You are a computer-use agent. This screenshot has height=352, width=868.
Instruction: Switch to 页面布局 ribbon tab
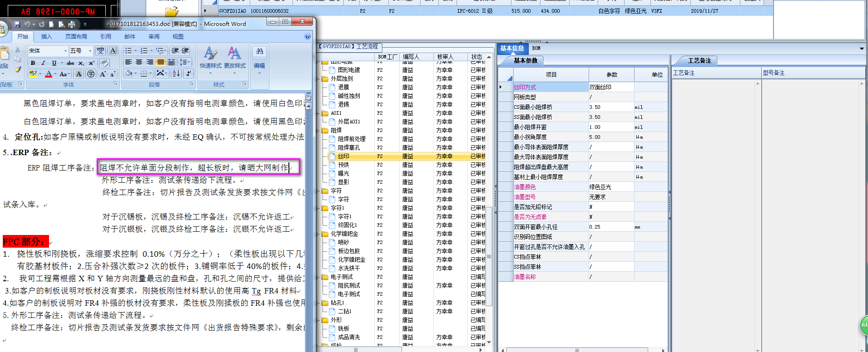[x=76, y=36]
